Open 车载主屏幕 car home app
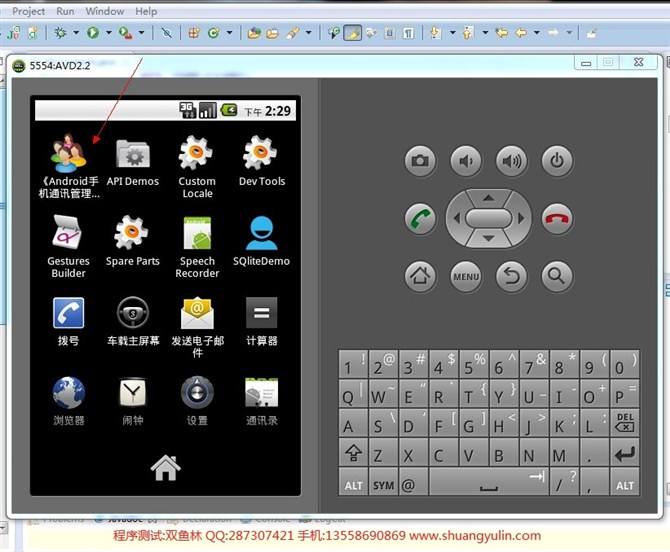 pos(133,321)
